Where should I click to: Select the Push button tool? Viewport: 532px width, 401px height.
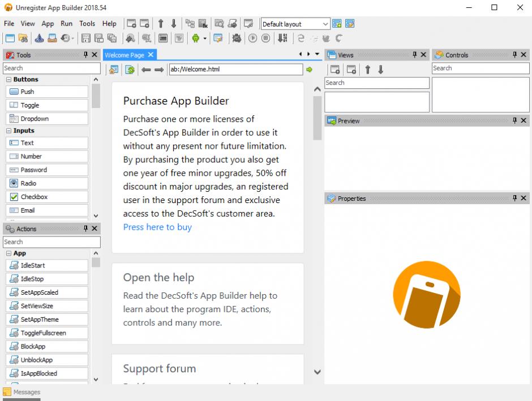47,92
